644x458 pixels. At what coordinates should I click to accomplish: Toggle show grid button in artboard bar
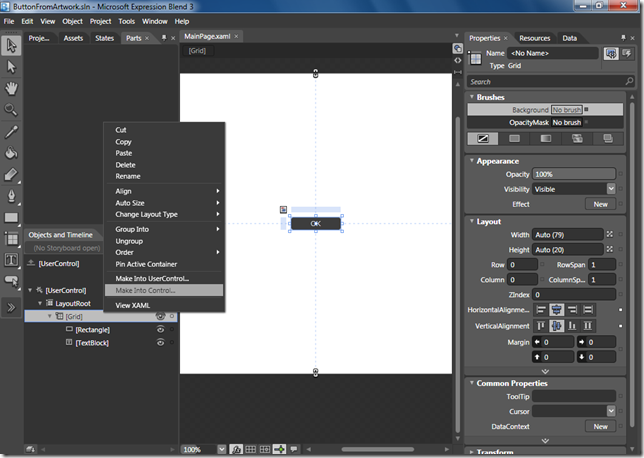[251, 449]
